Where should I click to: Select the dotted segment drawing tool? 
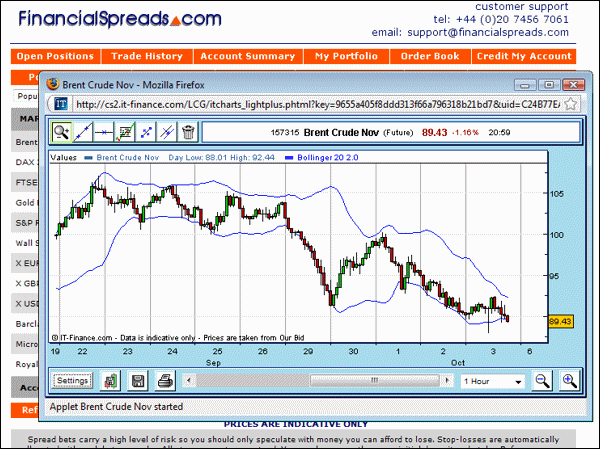click(x=146, y=132)
